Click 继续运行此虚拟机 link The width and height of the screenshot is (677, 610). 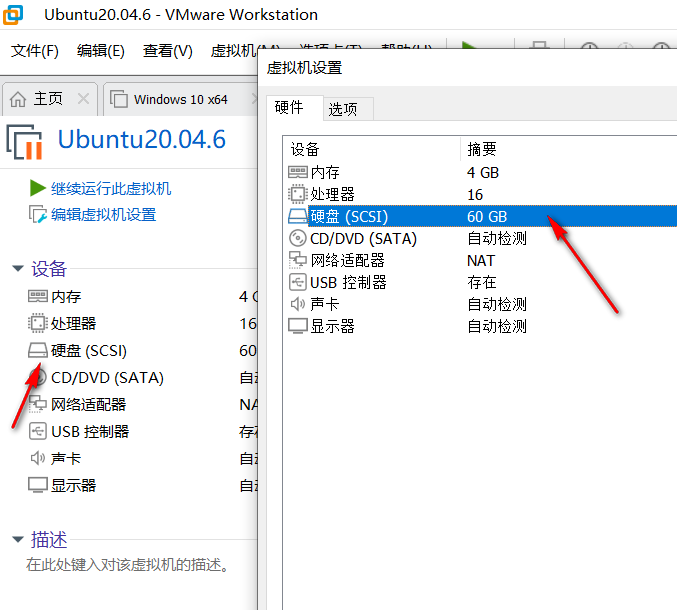(x=111, y=189)
